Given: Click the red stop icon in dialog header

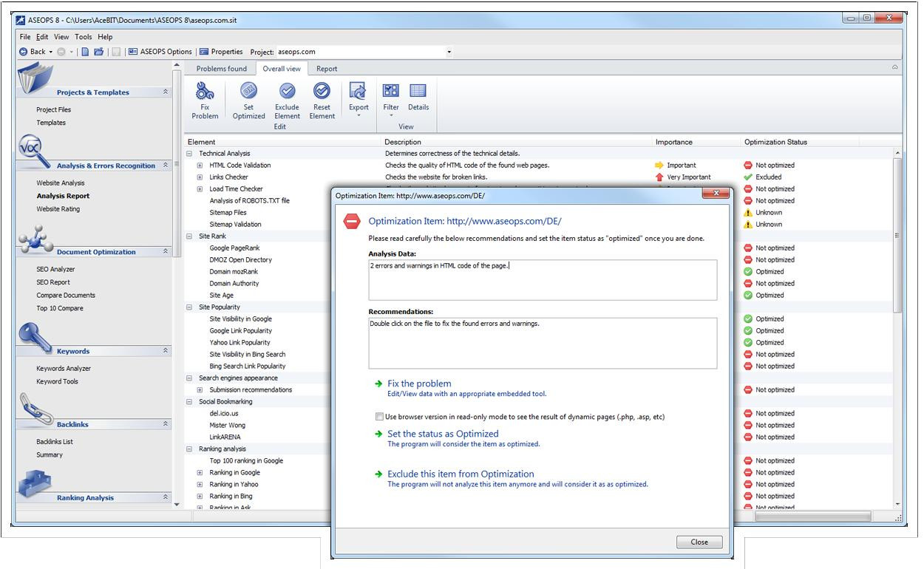Looking at the screenshot, I should coord(352,221).
